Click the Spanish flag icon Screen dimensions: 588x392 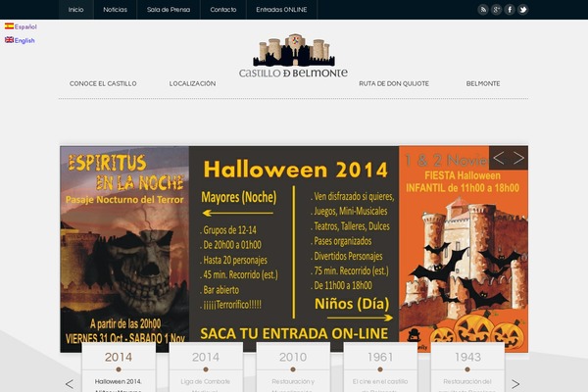pos(9,25)
